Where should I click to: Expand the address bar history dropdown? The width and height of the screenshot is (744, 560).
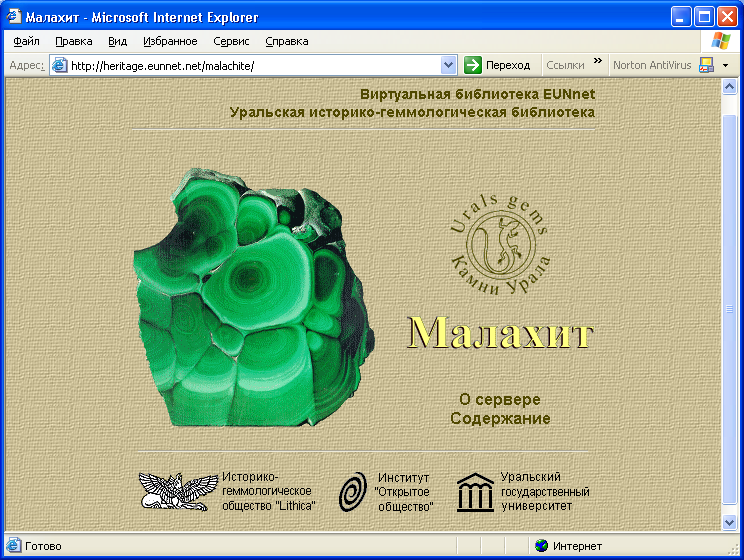pyautogui.click(x=448, y=65)
